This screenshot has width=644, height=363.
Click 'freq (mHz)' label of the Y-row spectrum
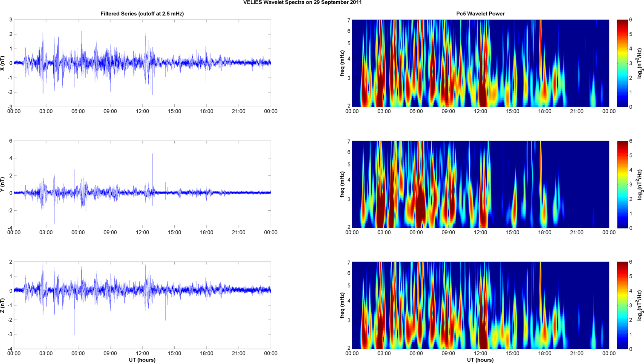pos(342,184)
